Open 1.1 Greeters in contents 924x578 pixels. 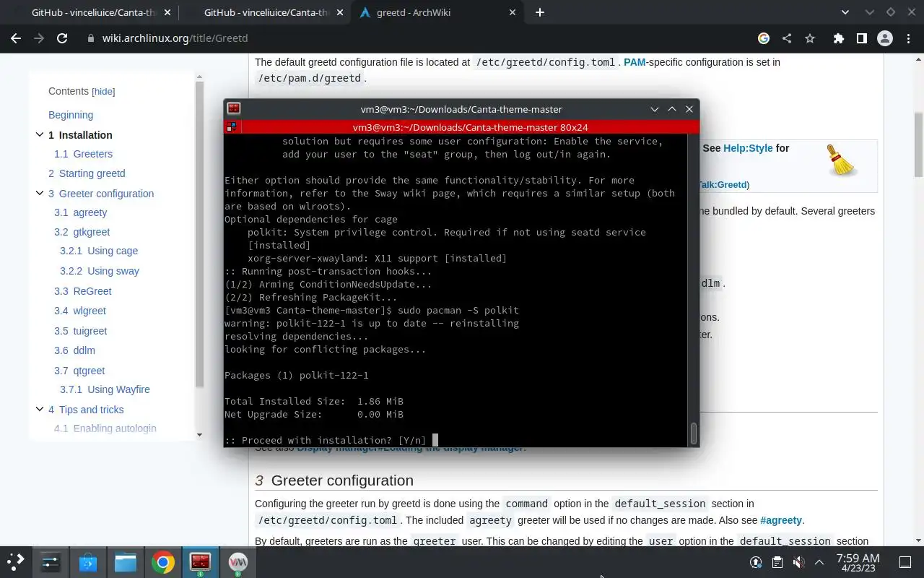coord(83,154)
